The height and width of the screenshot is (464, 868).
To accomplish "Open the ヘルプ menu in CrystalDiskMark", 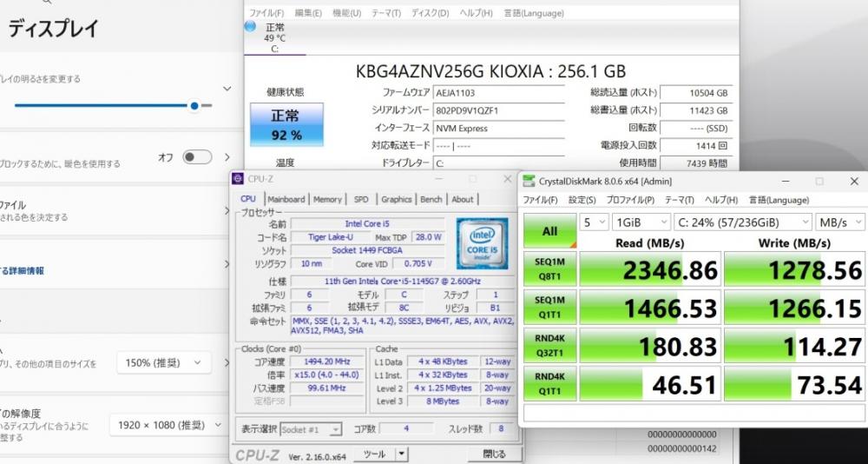I will coord(721,200).
